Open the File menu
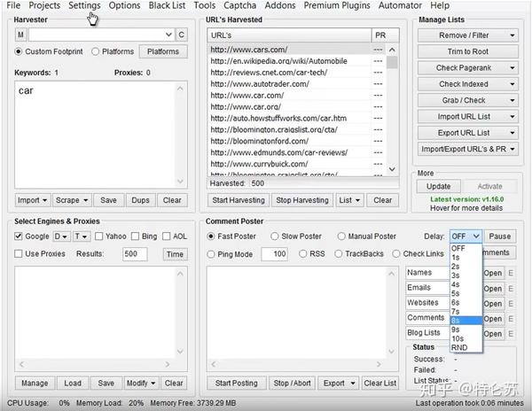 point(13,5)
